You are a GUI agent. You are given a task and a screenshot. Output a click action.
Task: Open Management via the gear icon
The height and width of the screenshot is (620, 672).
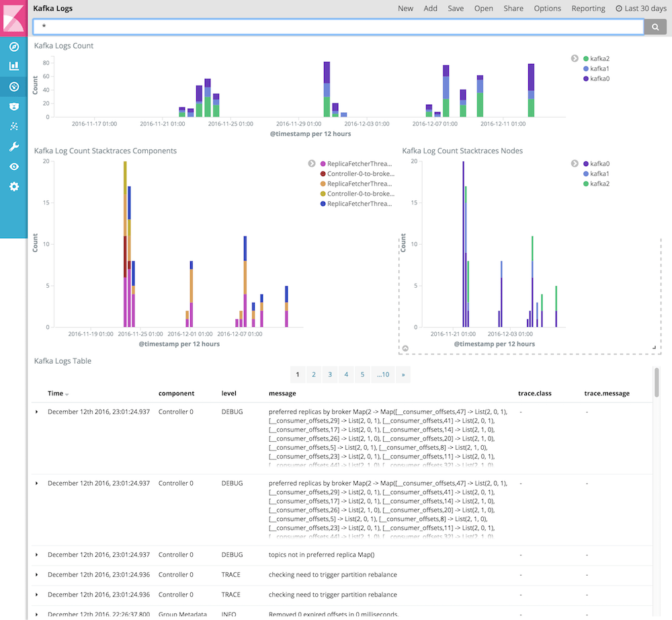point(13,186)
